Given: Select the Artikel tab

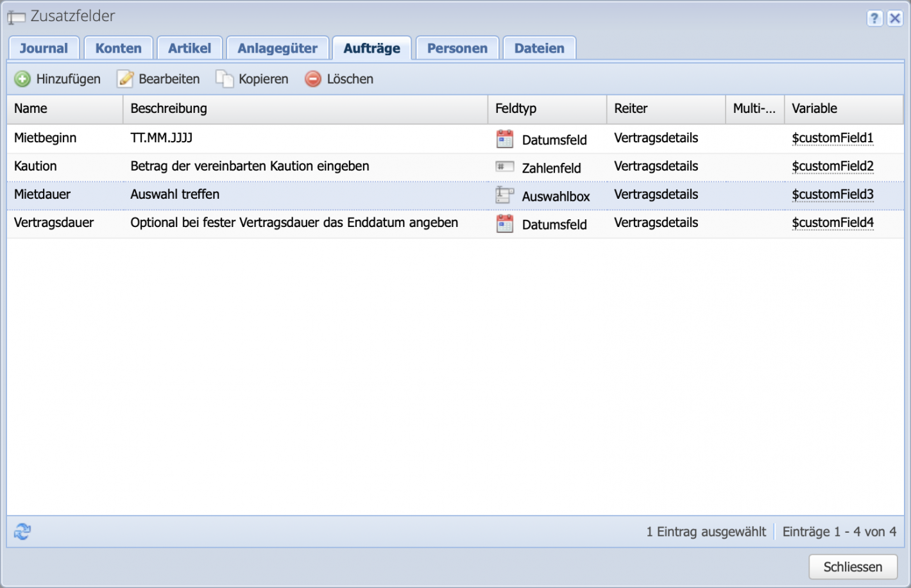Looking at the screenshot, I should point(189,47).
